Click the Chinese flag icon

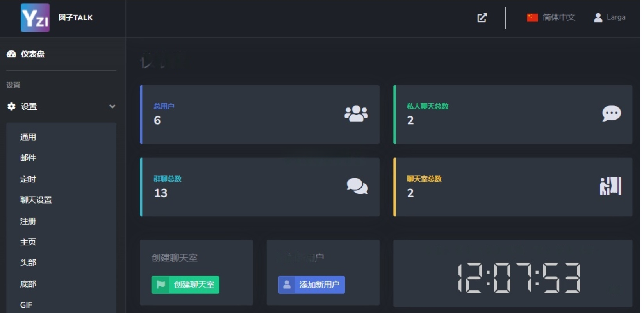(x=532, y=18)
